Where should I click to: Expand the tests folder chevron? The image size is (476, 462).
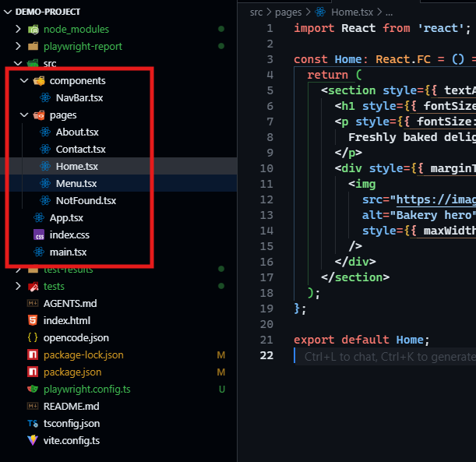(x=18, y=286)
